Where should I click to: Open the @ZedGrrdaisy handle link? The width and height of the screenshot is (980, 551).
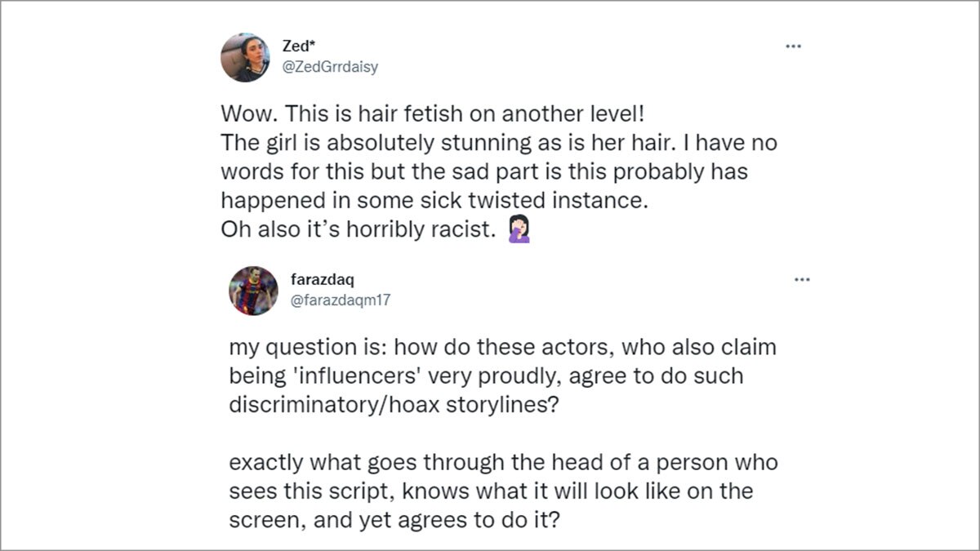click(x=330, y=67)
